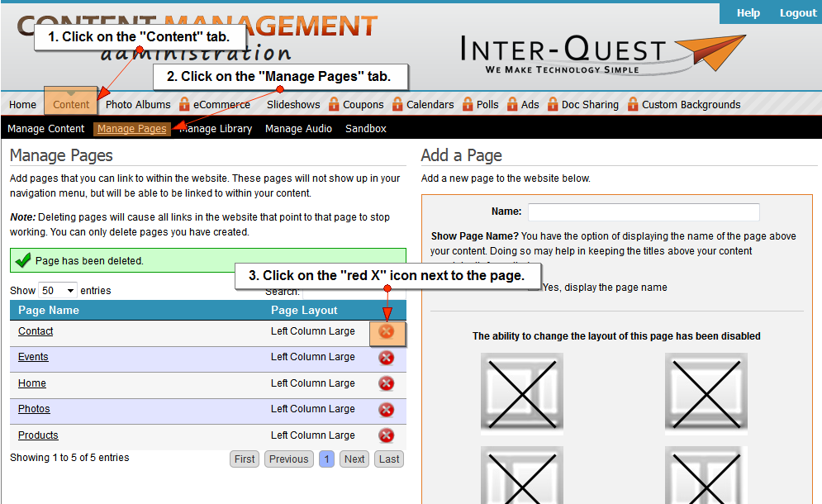Click the Logout link
Viewport: 822px width, 504px height.
(797, 13)
